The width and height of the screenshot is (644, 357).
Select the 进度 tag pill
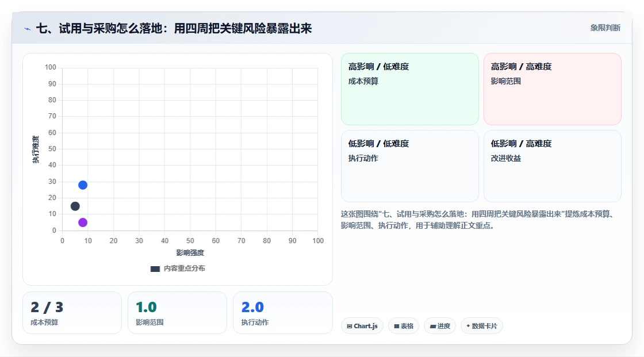440,326
